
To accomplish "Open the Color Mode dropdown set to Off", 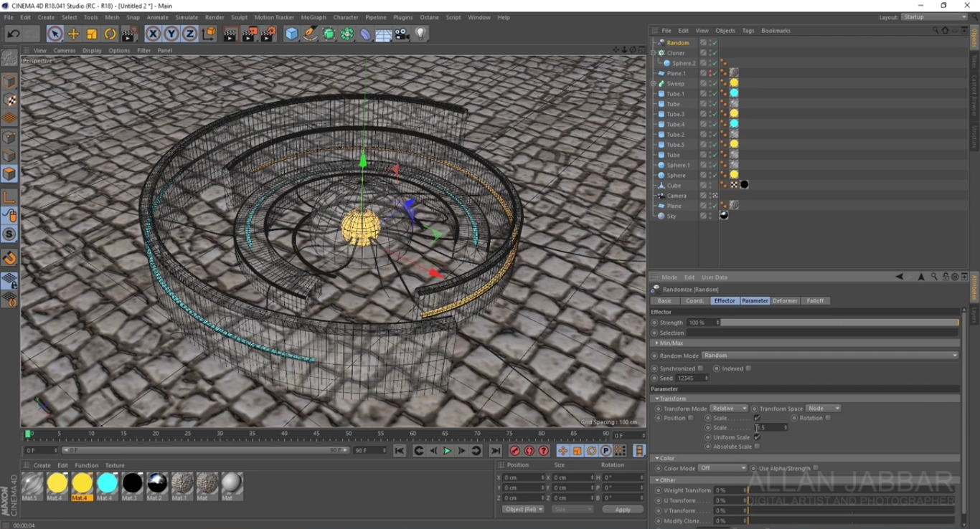I will pos(723,468).
